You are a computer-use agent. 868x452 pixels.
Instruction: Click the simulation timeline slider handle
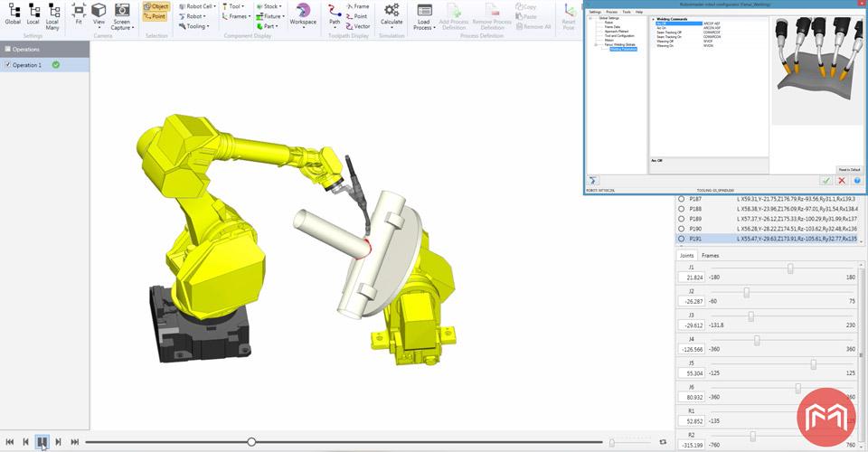[251, 442]
